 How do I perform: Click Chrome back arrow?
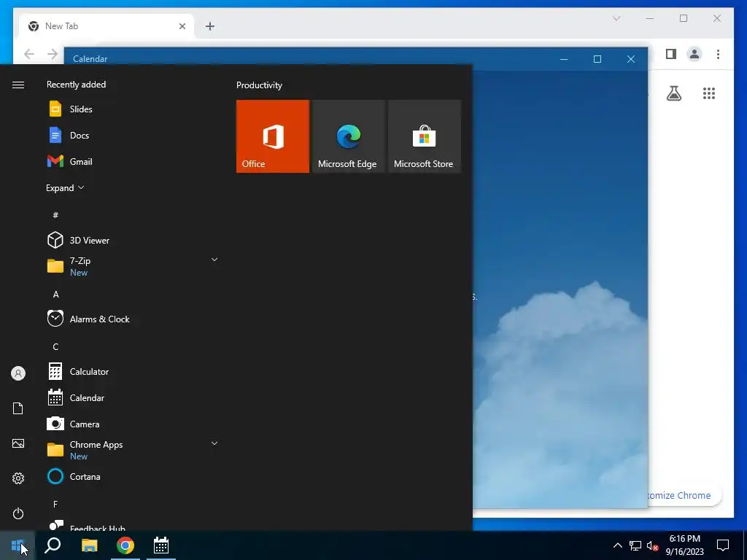coord(29,54)
